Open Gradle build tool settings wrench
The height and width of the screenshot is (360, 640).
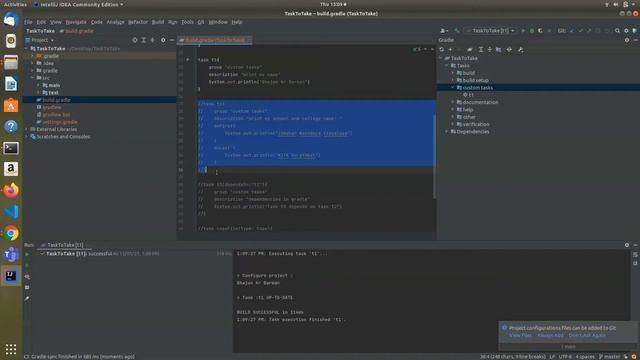(520, 49)
